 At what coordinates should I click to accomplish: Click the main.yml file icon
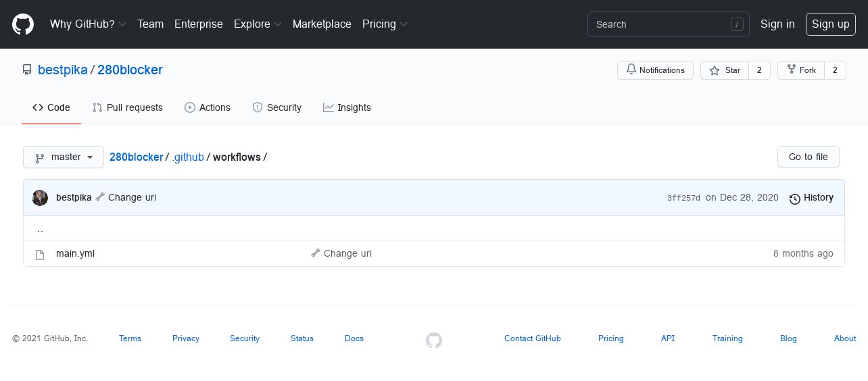(x=40, y=254)
